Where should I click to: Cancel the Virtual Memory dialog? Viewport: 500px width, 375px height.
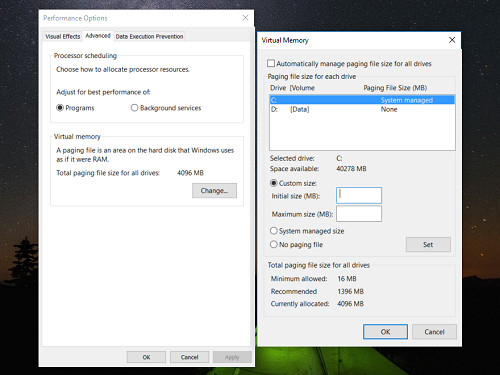[434, 332]
